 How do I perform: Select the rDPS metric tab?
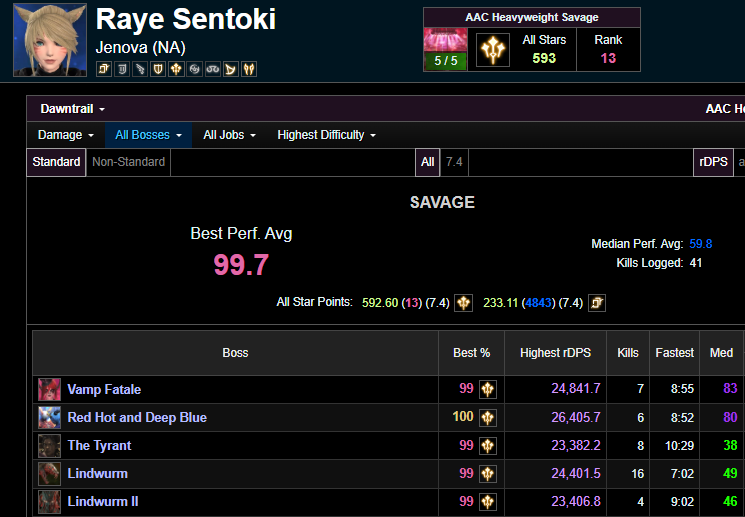[x=713, y=162]
